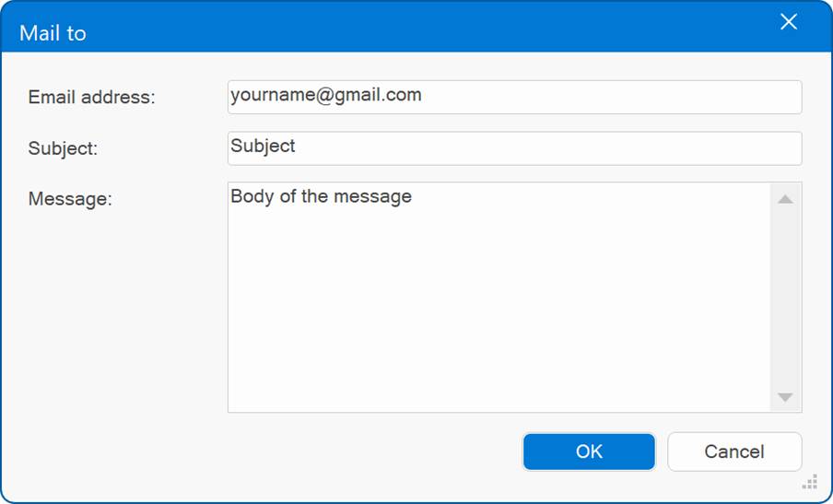Cancel the Mail to dialog
Image resolution: width=833 pixels, height=504 pixels.
[x=734, y=451]
